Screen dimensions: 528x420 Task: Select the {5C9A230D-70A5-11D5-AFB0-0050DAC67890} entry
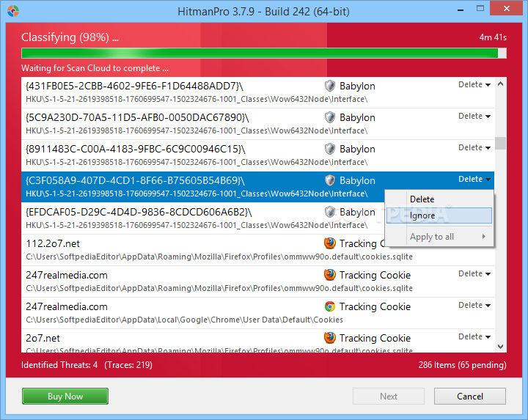tap(257, 124)
